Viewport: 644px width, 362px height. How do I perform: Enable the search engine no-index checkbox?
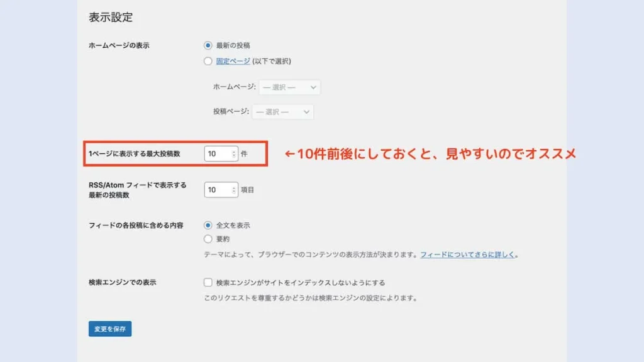tap(208, 282)
